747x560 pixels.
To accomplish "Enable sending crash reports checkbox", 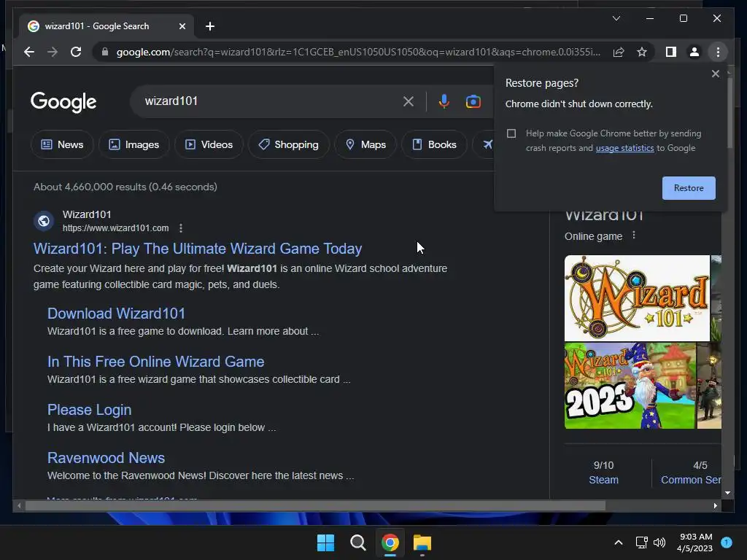I will (511, 133).
